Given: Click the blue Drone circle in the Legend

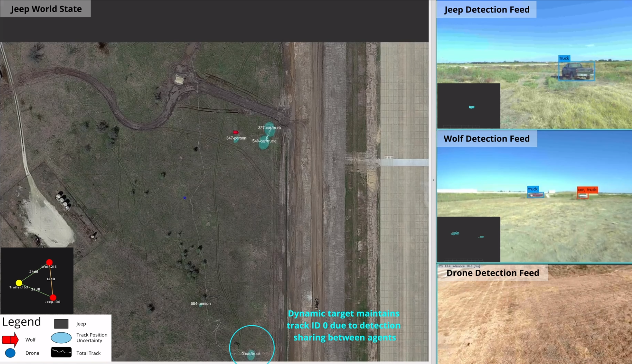Looking at the screenshot, I should pos(10,353).
